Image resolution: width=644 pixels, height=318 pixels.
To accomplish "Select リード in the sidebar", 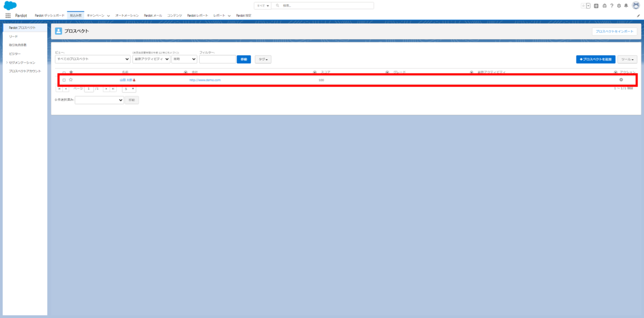I will click(13, 37).
